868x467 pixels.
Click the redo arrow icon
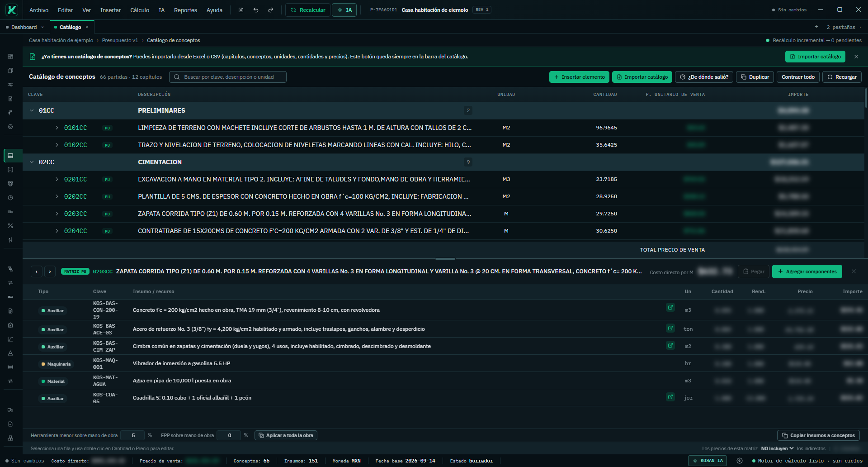coord(271,10)
